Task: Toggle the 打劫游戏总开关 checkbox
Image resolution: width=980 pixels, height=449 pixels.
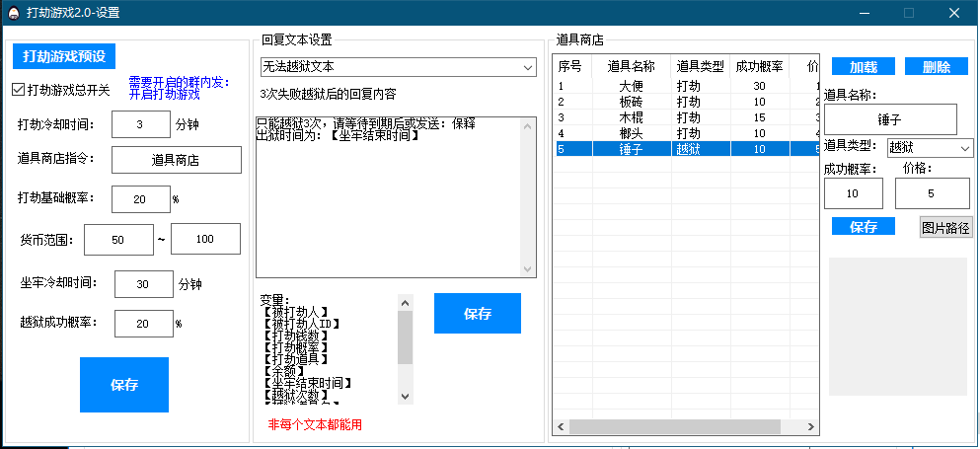Action: click(18, 90)
